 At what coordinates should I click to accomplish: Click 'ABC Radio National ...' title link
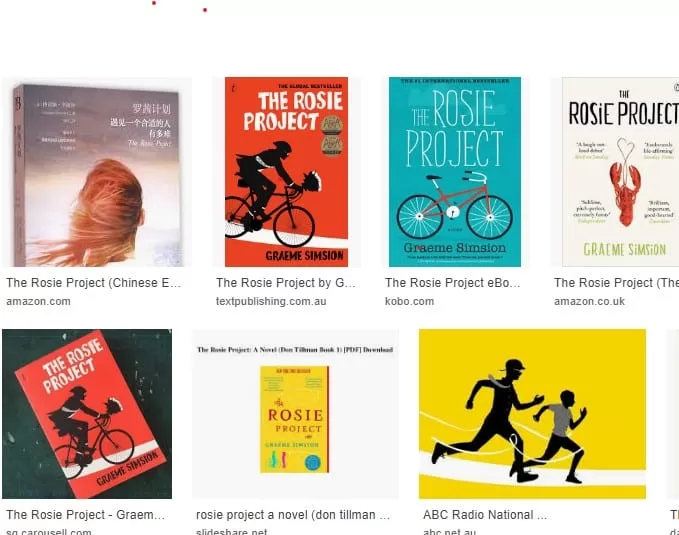click(x=485, y=515)
